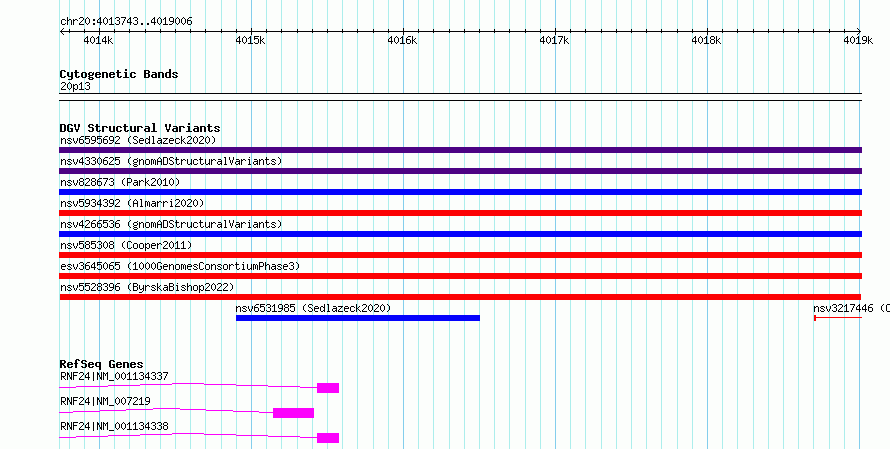Click the 4017k ruler tick label
Image resolution: width=890 pixels, height=449 pixels.
click(x=555, y=40)
